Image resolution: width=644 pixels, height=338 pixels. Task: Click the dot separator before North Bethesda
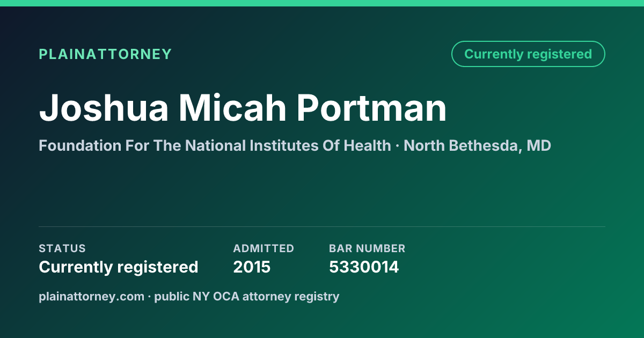397,146
